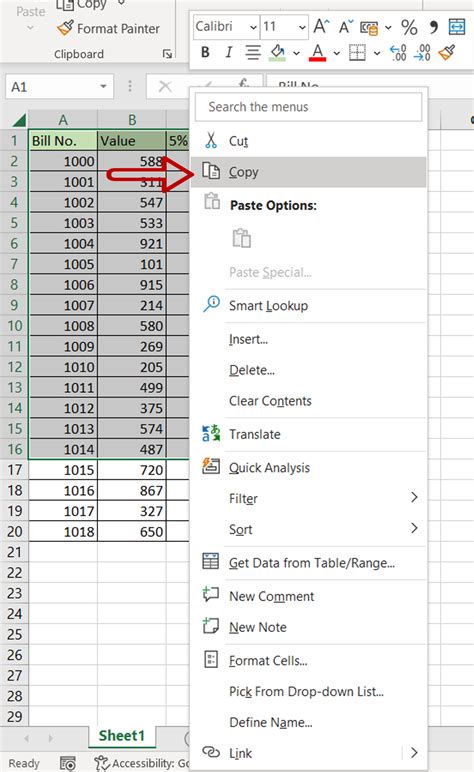
Task: Apply accounting number format
Action: point(369,28)
